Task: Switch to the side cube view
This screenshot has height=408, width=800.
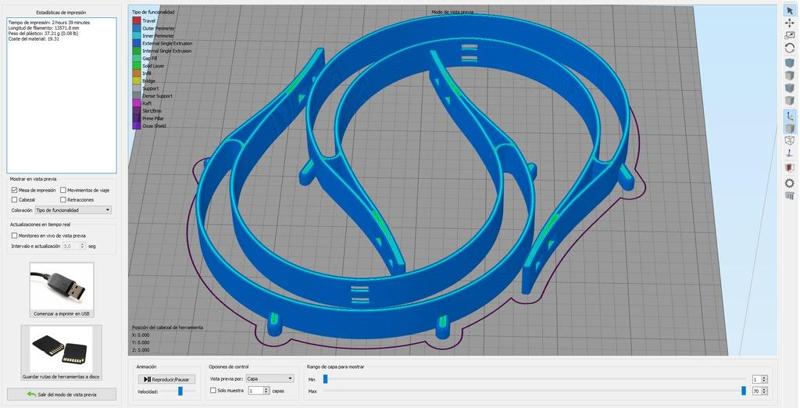Action: point(789,101)
